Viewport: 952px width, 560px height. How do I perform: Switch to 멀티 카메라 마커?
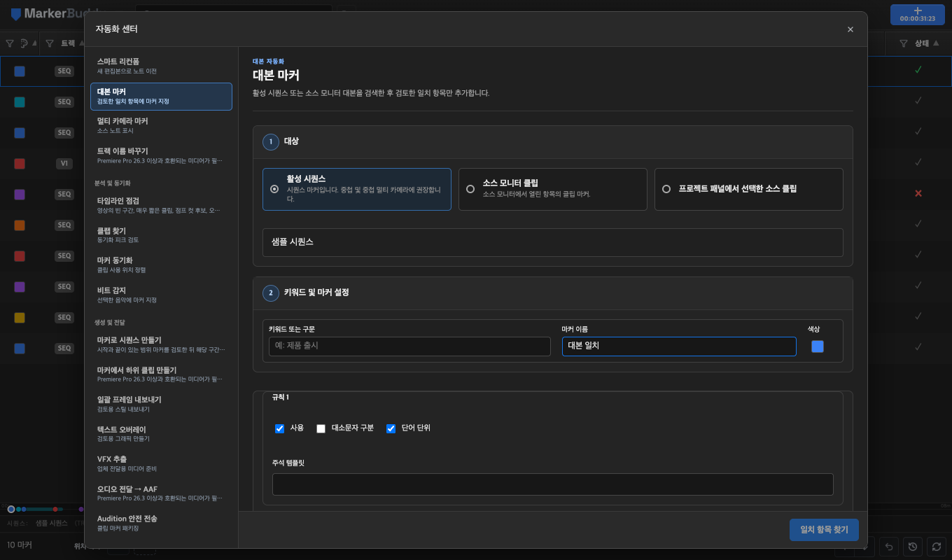coord(161,126)
